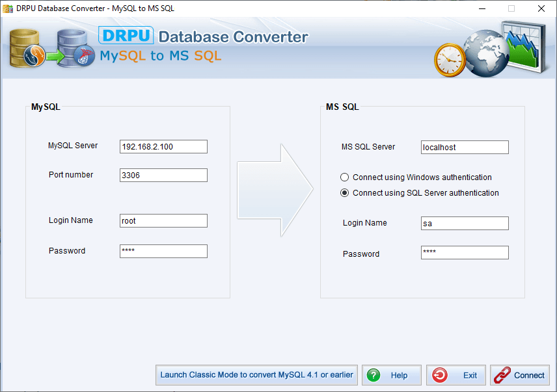Screen dimensions: 557x392
Task: Click the chart graphic in the header banner
Action: [524, 46]
